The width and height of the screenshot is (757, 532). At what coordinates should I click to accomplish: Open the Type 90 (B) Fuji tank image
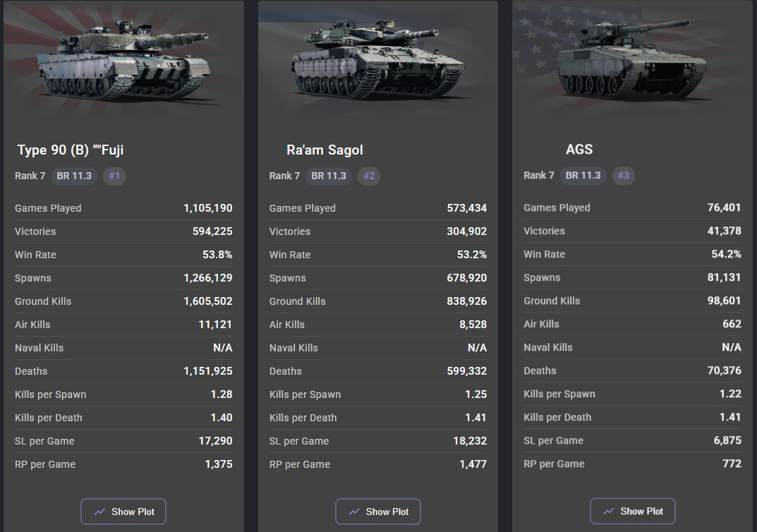(x=123, y=61)
